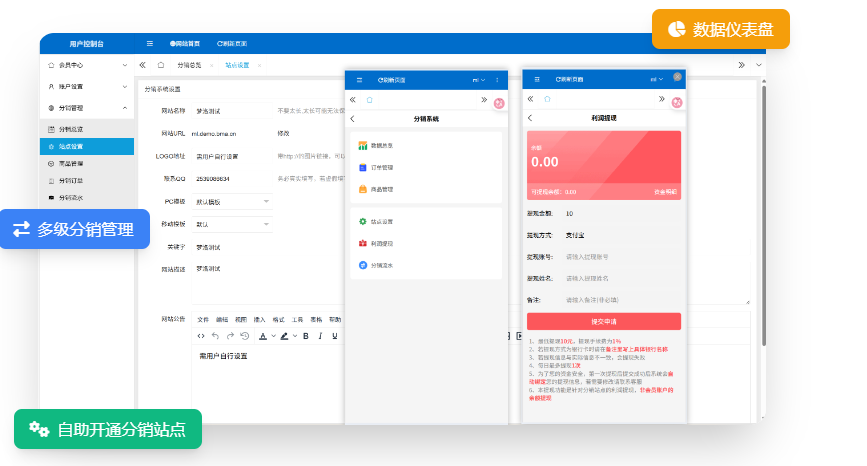The image size is (867, 466).
Task: Click the Bold button in the editor toolbar
Action: point(306,336)
